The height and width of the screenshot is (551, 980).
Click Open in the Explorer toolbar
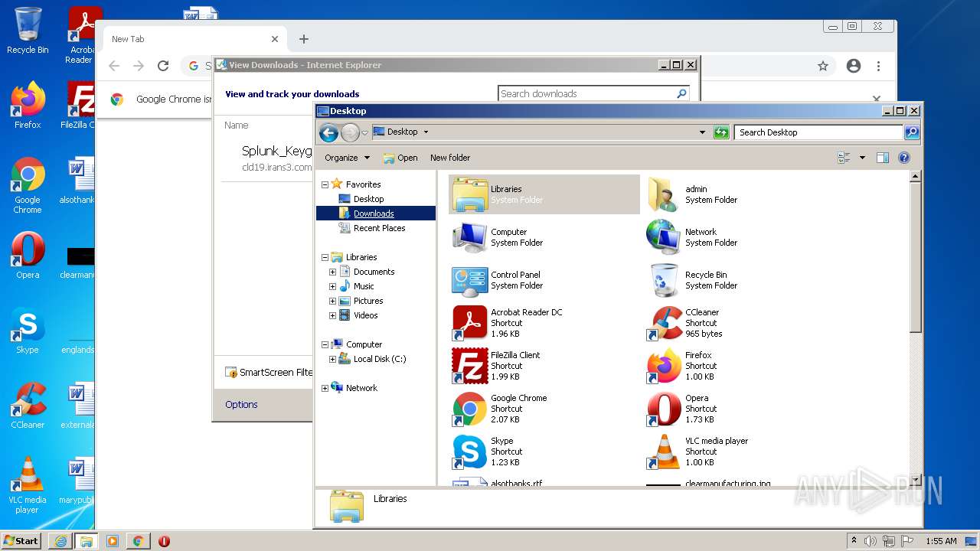coord(400,158)
